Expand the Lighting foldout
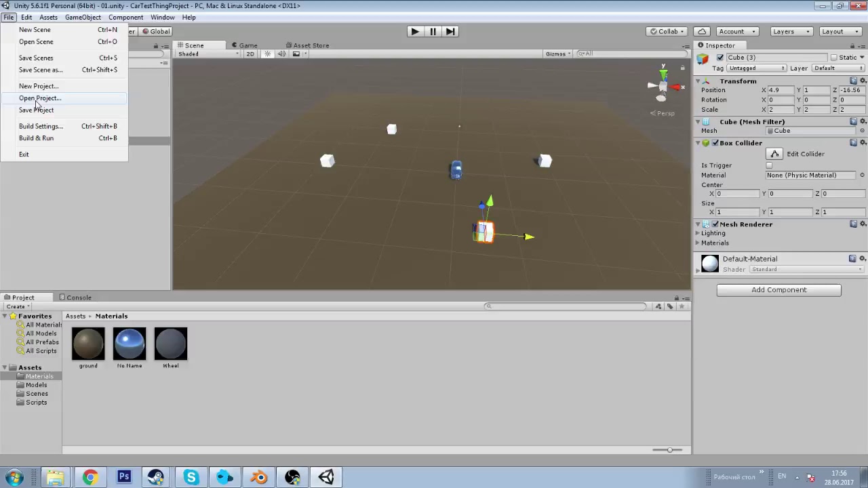The width and height of the screenshot is (868, 488). click(x=698, y=233)
